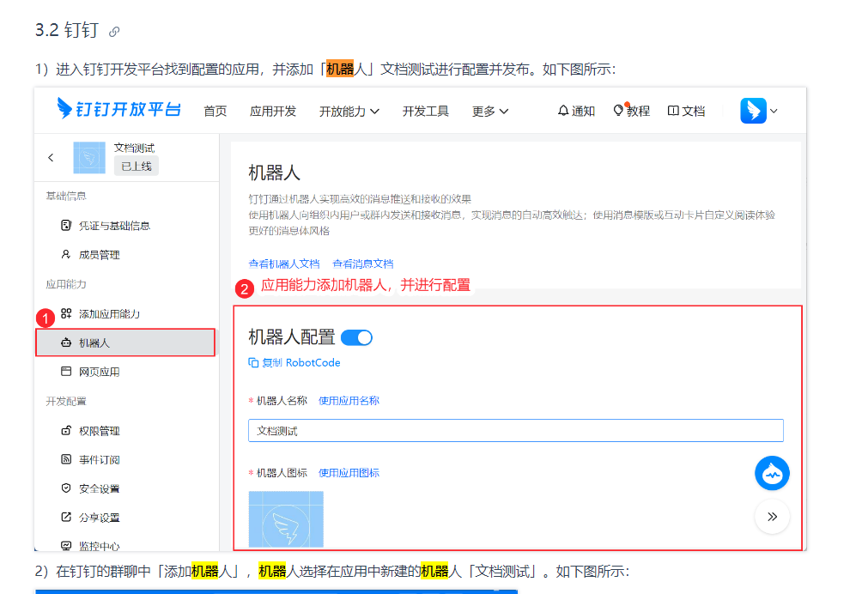
Task: Click the 机器人名称 input field with 文档测试
Action: tap(516, 431)
